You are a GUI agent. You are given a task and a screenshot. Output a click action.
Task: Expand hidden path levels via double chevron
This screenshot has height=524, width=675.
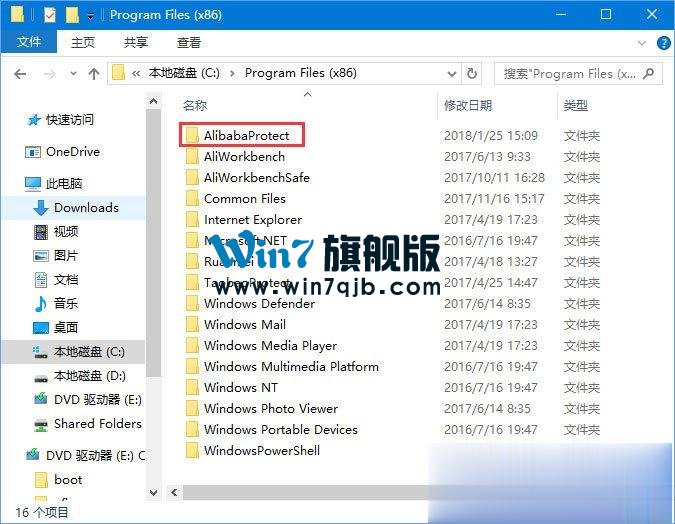click(x=136, y=74)
